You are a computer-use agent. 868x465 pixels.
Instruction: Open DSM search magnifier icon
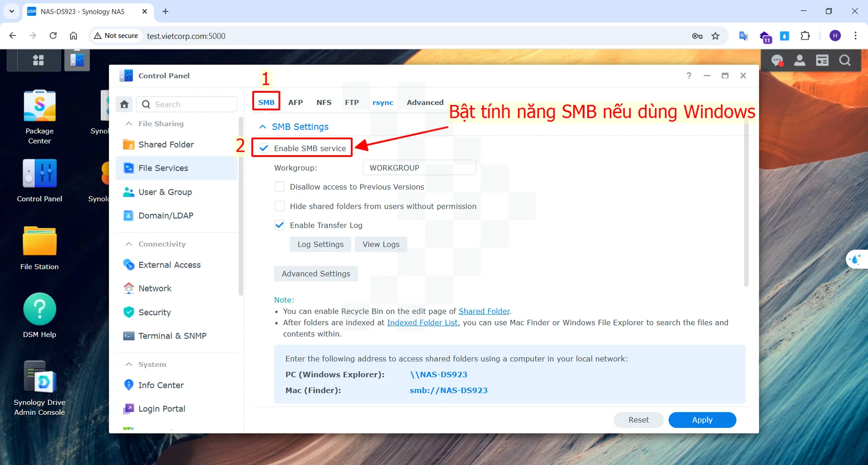point(845,60)
